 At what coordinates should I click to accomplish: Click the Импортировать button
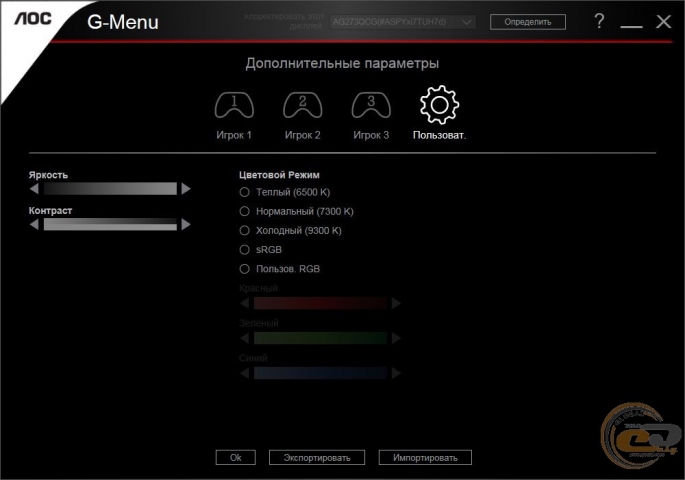pyautogui.click(x=425, y=458)
